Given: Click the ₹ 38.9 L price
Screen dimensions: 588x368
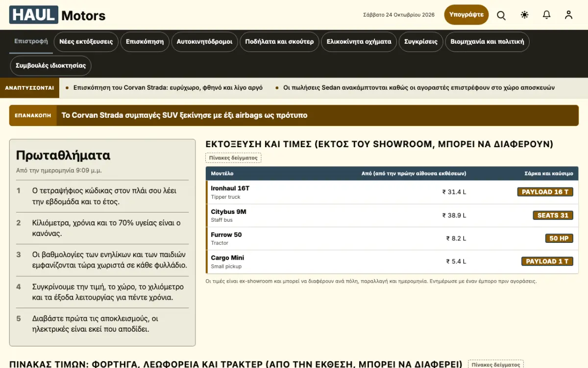Looking at the screenshot, I should pyautogui.click(x=454, y=215).
